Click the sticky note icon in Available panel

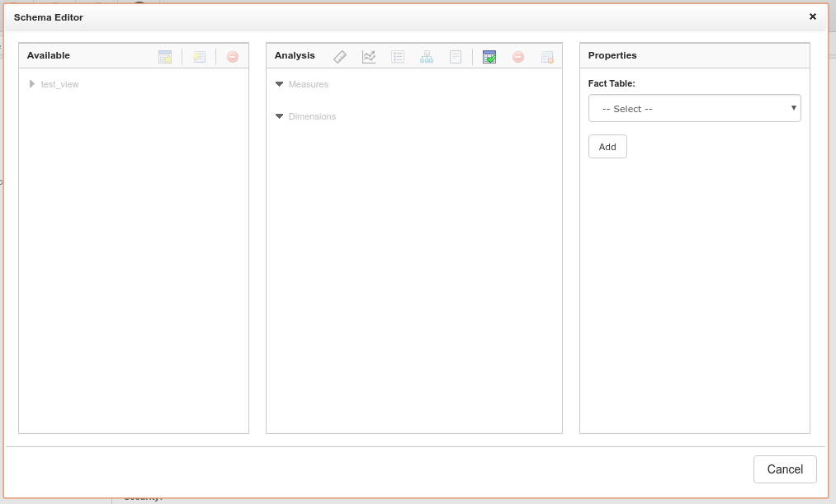(x=199, y=57)
